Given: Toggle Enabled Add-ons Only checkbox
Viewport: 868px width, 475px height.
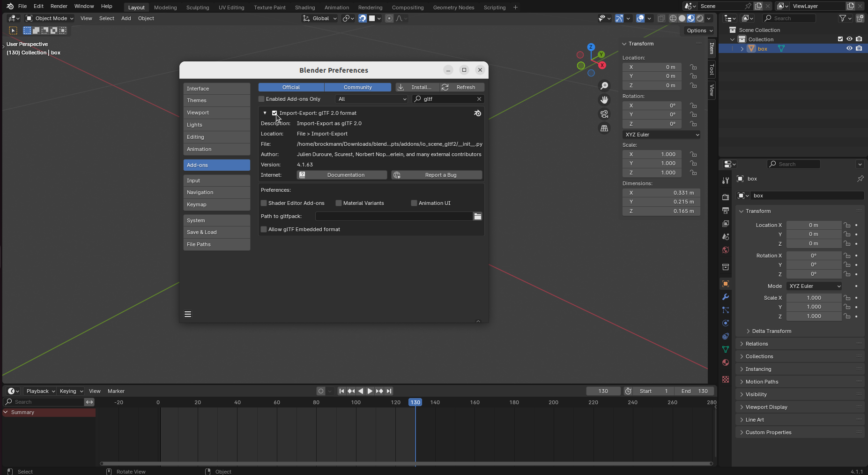Looking at the screenshot, I should pos(261,99).
